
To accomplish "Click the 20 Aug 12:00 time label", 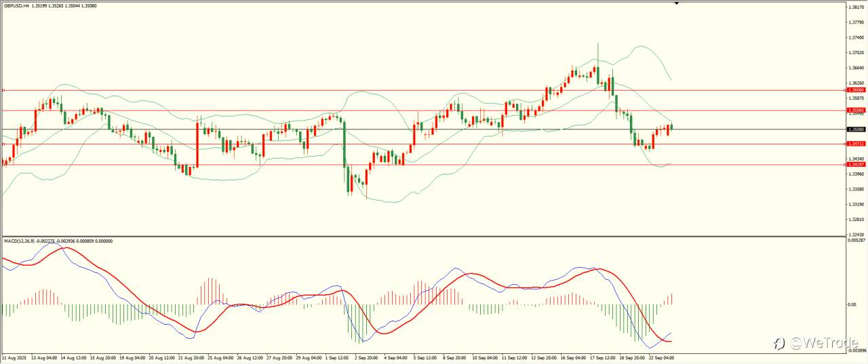I will click(161, 357).
